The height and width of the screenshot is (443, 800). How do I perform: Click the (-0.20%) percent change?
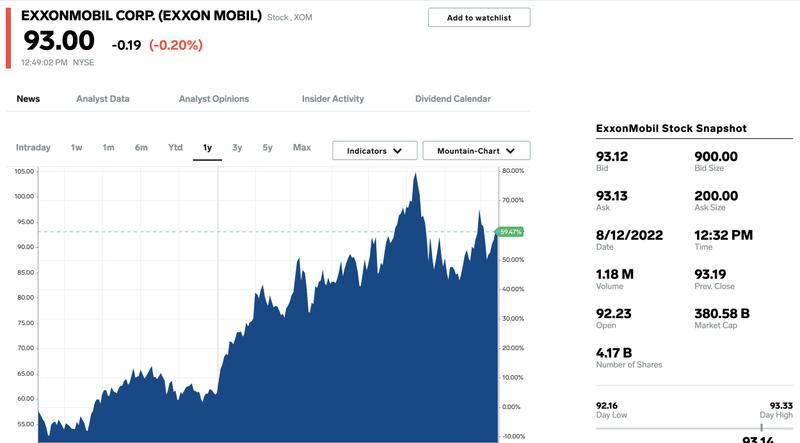[176, 45]
